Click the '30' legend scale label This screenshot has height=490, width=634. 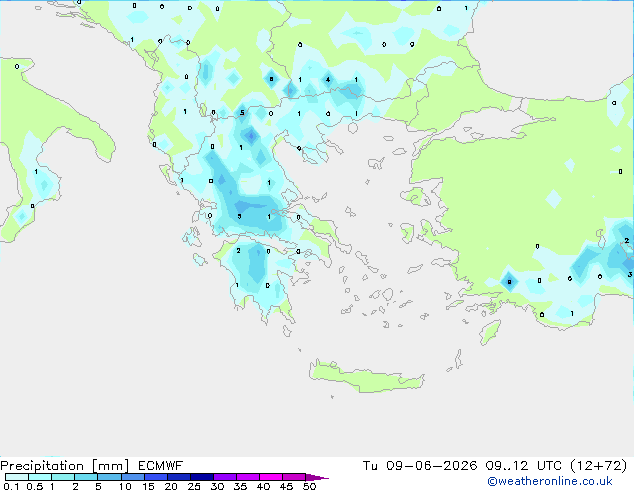coord(218,486)
